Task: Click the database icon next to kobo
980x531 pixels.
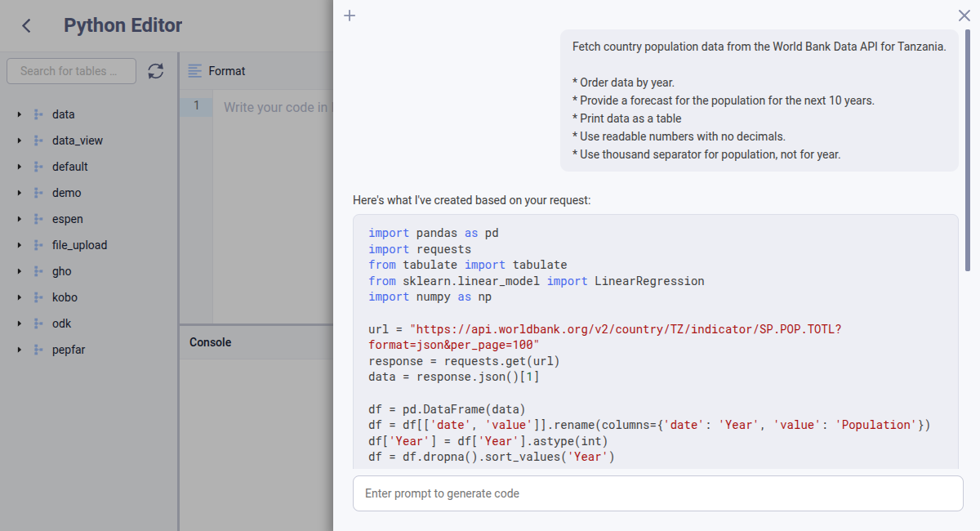Action: pos(37,297)
